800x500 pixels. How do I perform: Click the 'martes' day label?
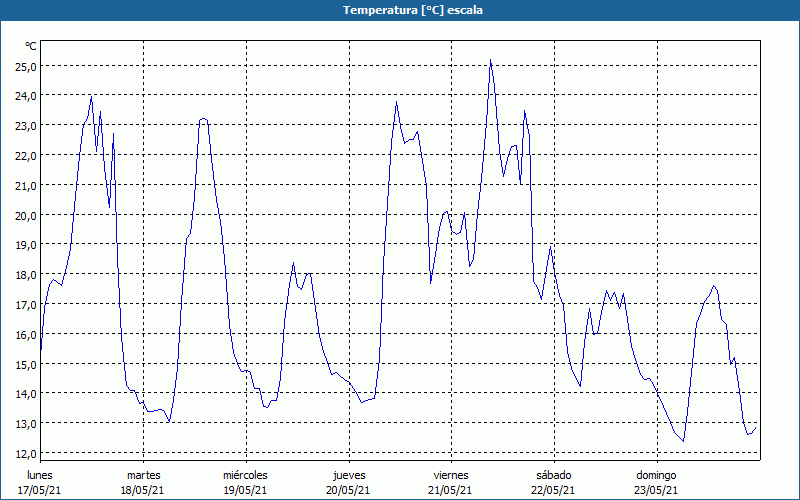144,475
